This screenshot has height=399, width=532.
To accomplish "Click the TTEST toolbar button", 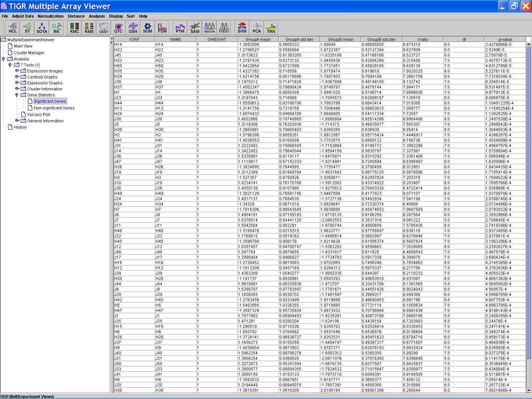I will 224,28.
